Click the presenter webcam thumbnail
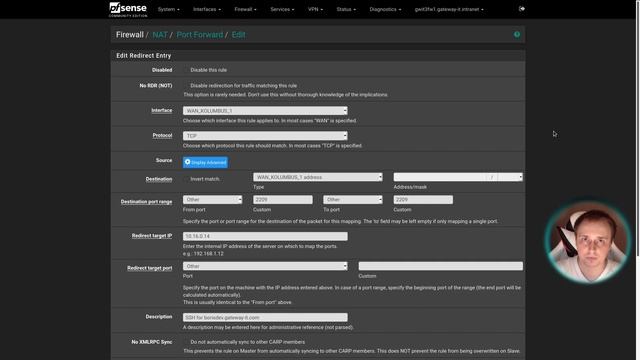Image resolution: width=640 pixels, height=360 pixels. (x=588, y=242)
